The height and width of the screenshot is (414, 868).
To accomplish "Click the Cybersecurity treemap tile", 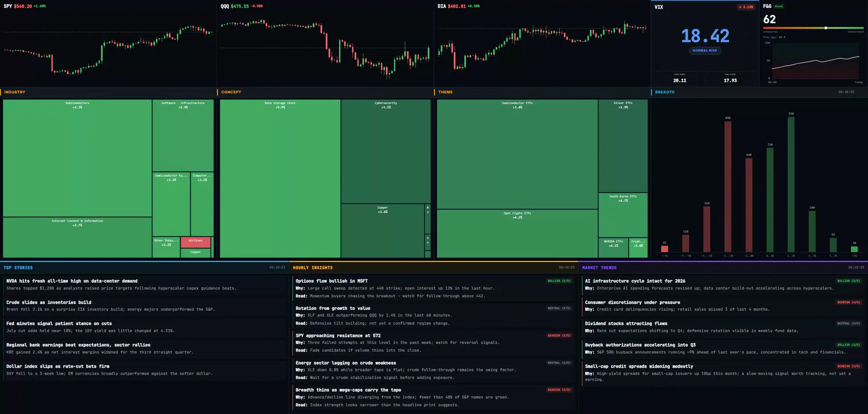I will click(386, 151).
